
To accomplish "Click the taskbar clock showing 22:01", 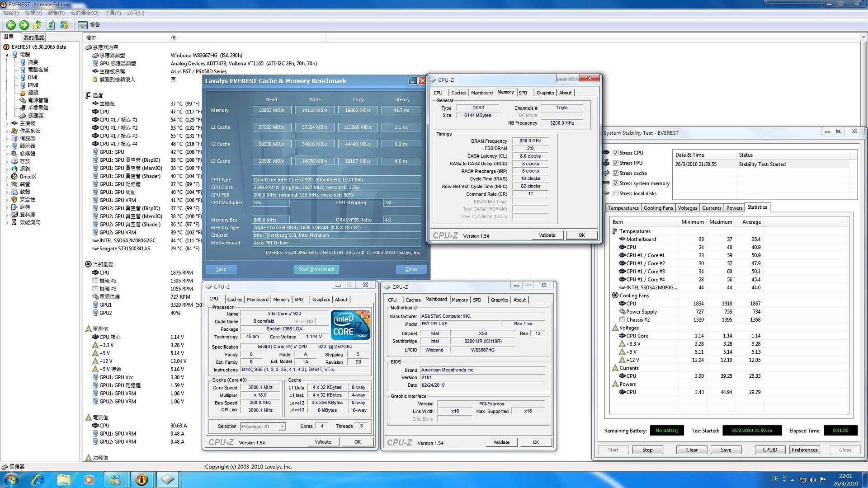I will 845,480.
